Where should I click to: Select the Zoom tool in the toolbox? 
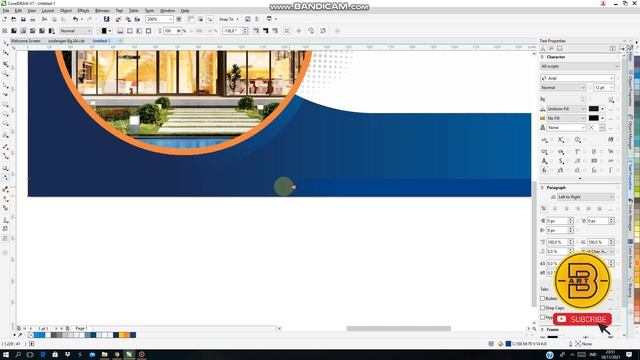tap(5, 74)
